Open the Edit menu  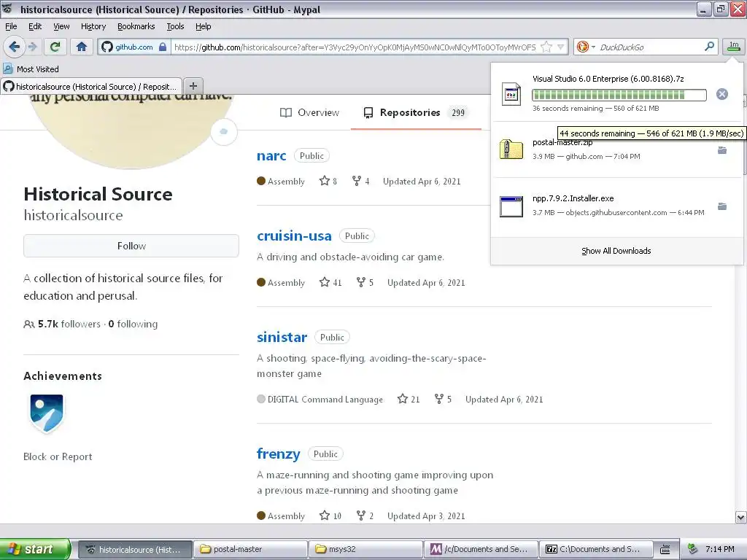coord(35,26)
